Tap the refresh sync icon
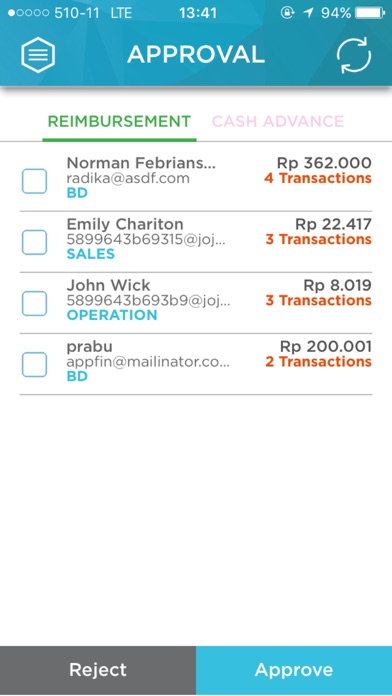Viewport: 392px width, 696px height. pos(353,55)
